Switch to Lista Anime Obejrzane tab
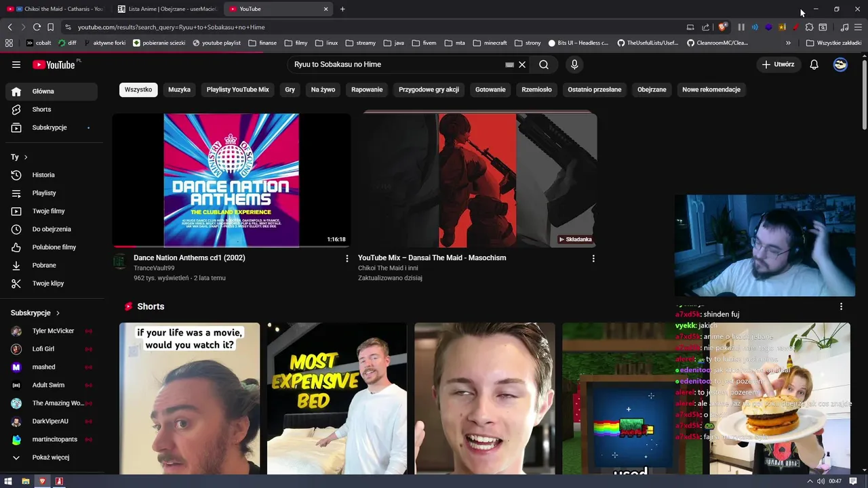This screenshot has width=868, height=488. click(x=166, y=9)
